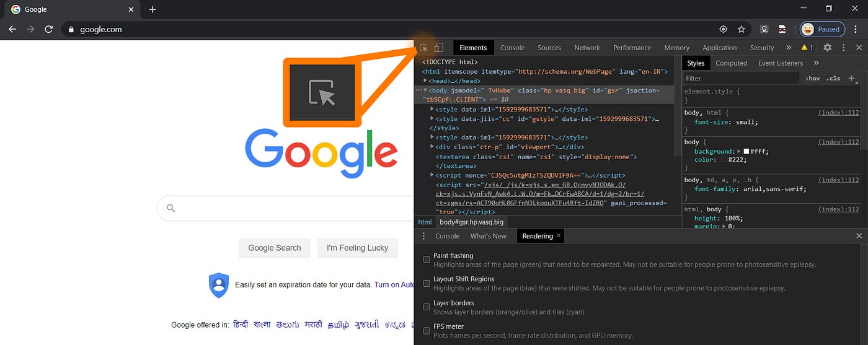The width and height of the screenshot is (868, 345).
Task: Click the Paused profile button
Action: pos(822,29)
